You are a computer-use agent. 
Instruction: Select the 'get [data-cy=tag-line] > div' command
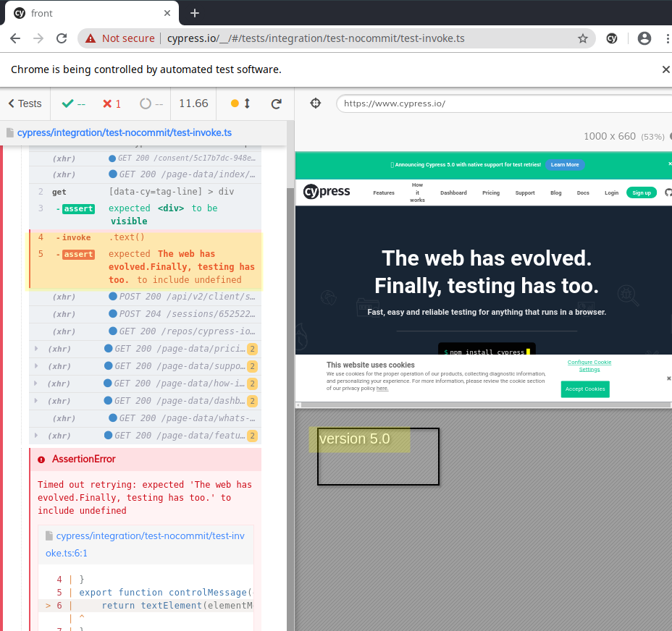145,192
